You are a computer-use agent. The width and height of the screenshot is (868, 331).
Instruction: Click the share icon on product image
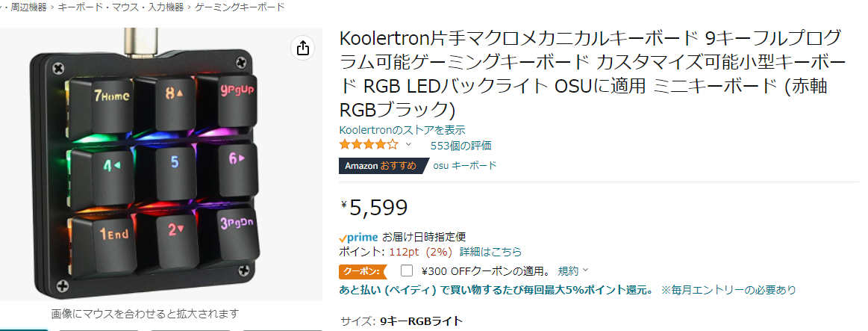[x=302, y=49]
